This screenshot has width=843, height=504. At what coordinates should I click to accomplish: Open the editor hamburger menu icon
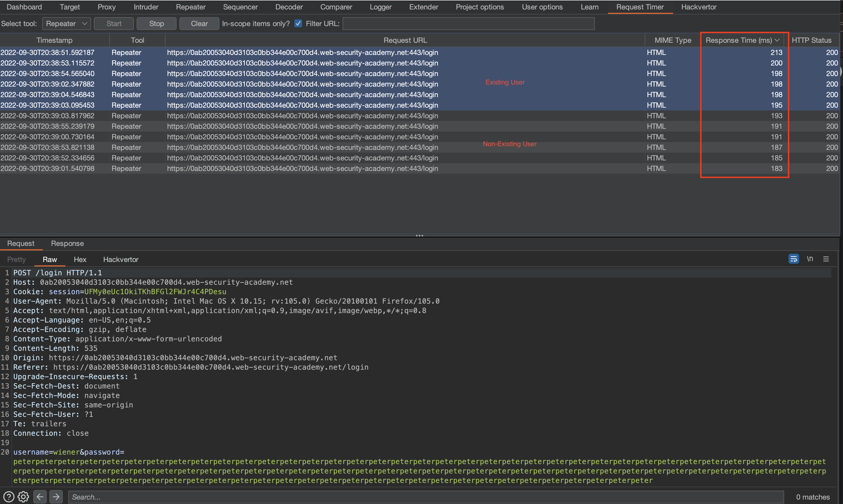[826, 259]
